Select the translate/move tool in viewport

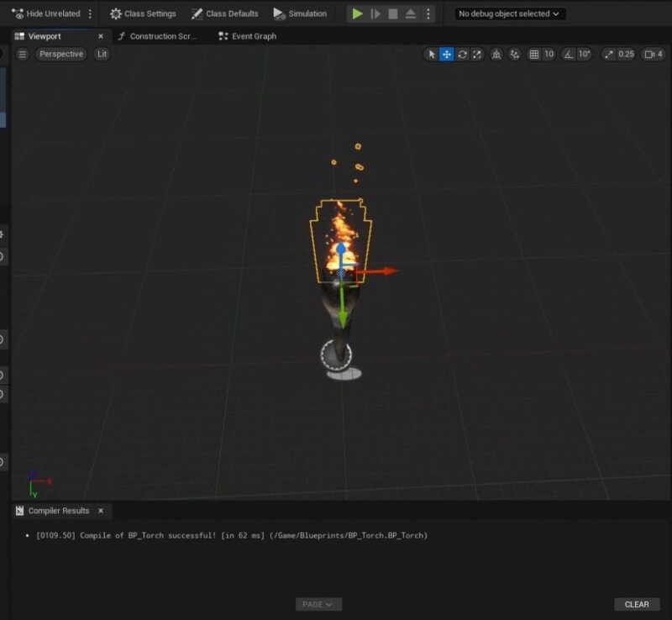tap(449, 55)
